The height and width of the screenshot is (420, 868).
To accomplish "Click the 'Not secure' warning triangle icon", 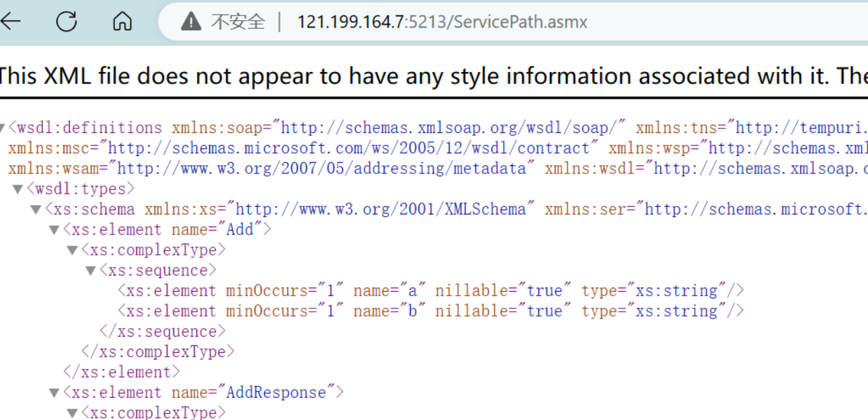I will pos(191,21).
